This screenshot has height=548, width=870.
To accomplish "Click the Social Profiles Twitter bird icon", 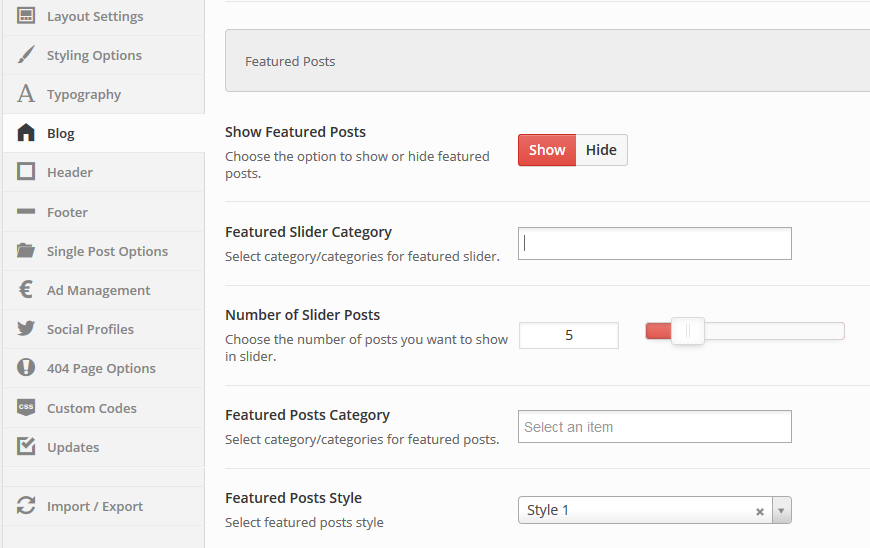I will (x=27, y=329).
